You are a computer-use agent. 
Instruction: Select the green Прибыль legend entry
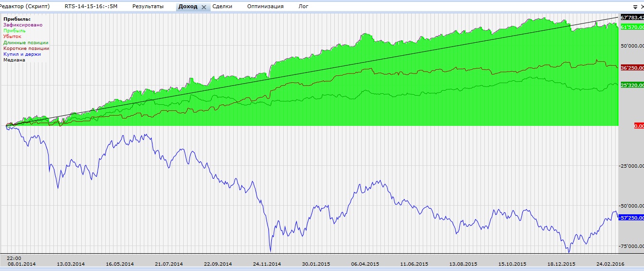point(14,30)
